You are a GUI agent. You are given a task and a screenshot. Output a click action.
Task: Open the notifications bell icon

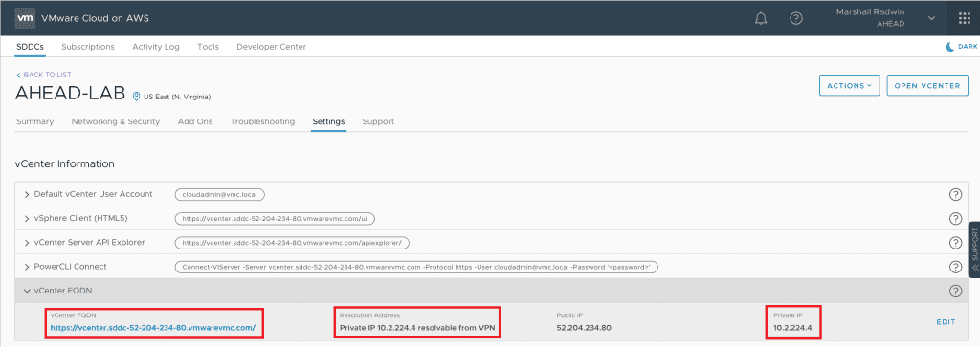761,18
